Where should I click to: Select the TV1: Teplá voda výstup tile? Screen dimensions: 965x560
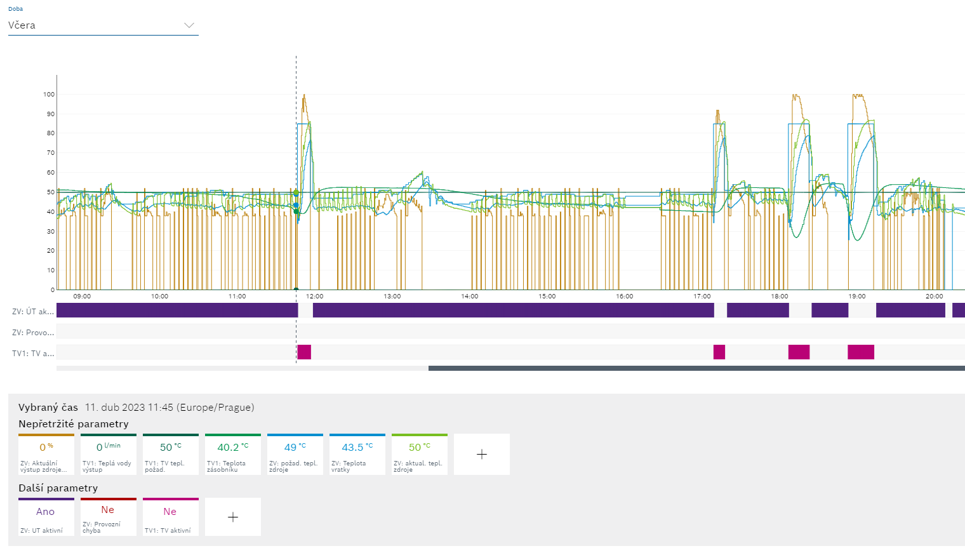(x=108, y=455)
